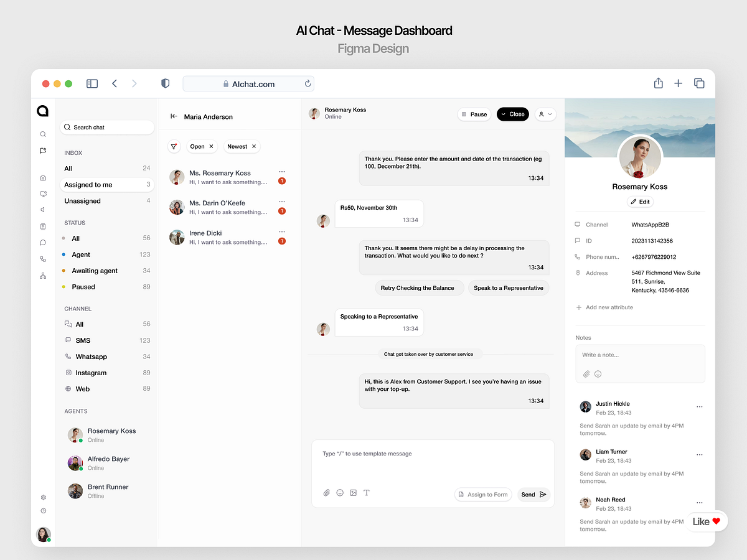Select the text formatting icon in the composer
Screen dimensions: 747x560
[x=366, y=492]
